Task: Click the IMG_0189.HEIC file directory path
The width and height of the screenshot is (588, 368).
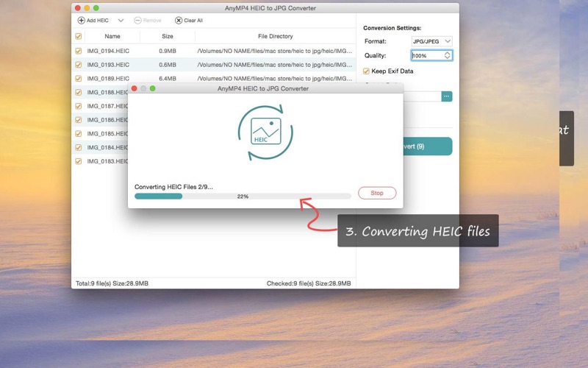Action: [x=274, y=79]
